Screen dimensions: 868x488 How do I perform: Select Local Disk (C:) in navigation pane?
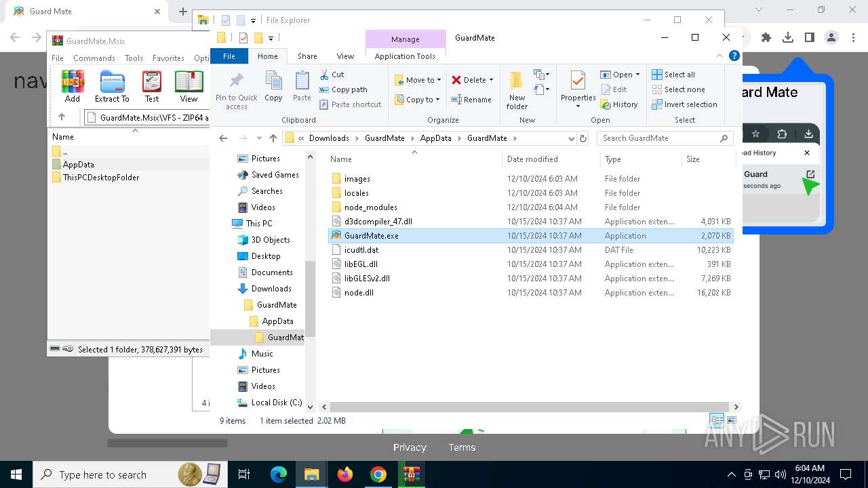tap(269, 403)
